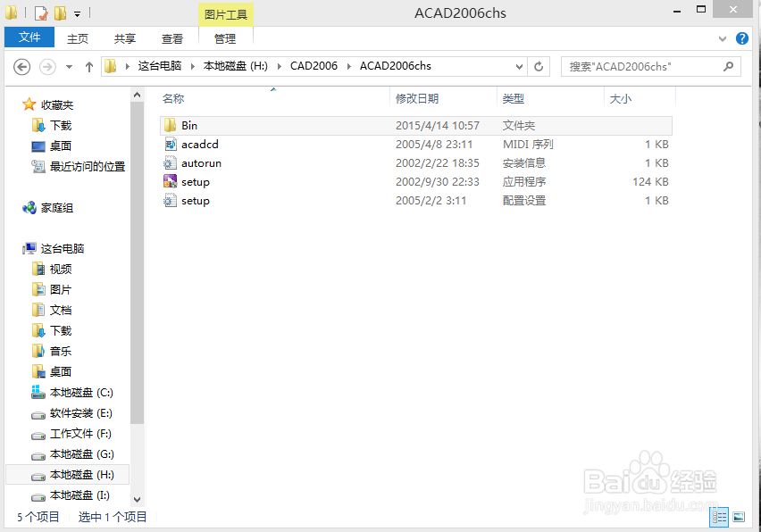Click ACAD2006chs in the address path
The width and height of the screenshot is (761, 532).
(x=395, y=66)
